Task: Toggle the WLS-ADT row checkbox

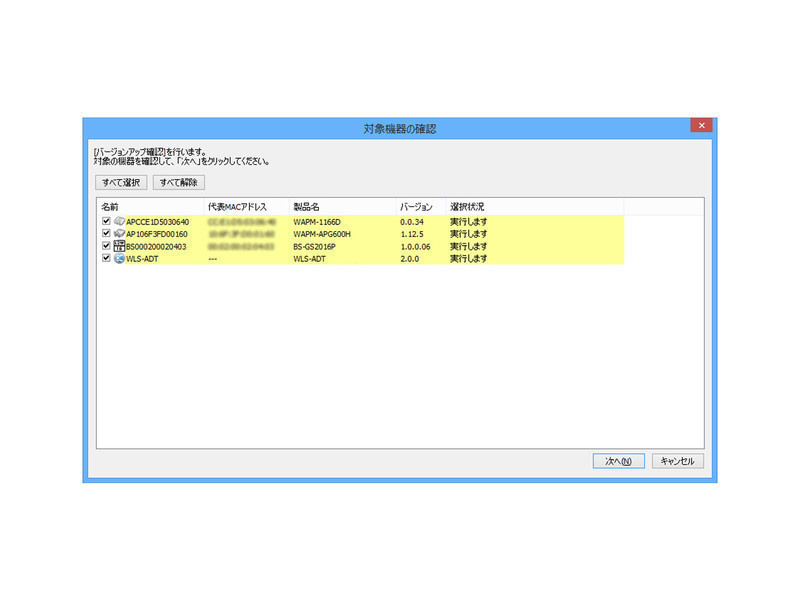Action: click(106, 258)
